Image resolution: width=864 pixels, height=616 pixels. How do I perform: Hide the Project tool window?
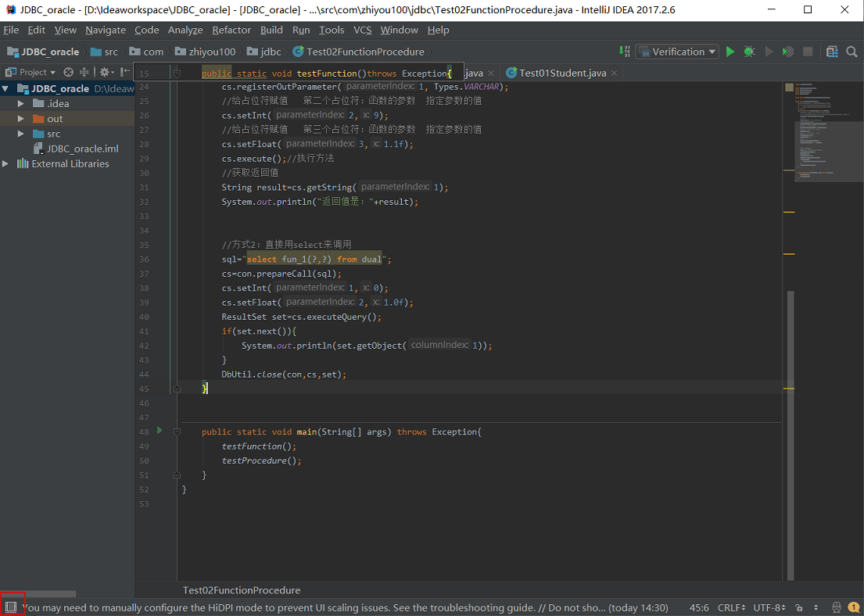pyautogui.click(x=125, y=72)
